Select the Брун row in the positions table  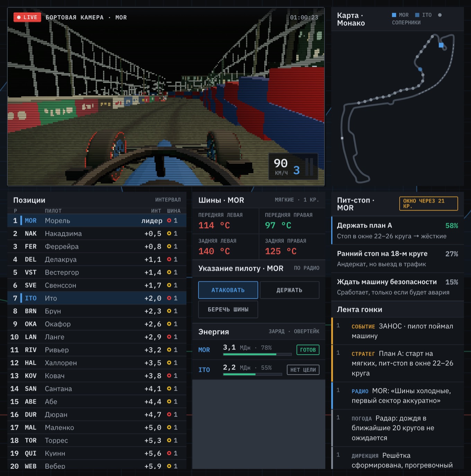coord(97,311)
